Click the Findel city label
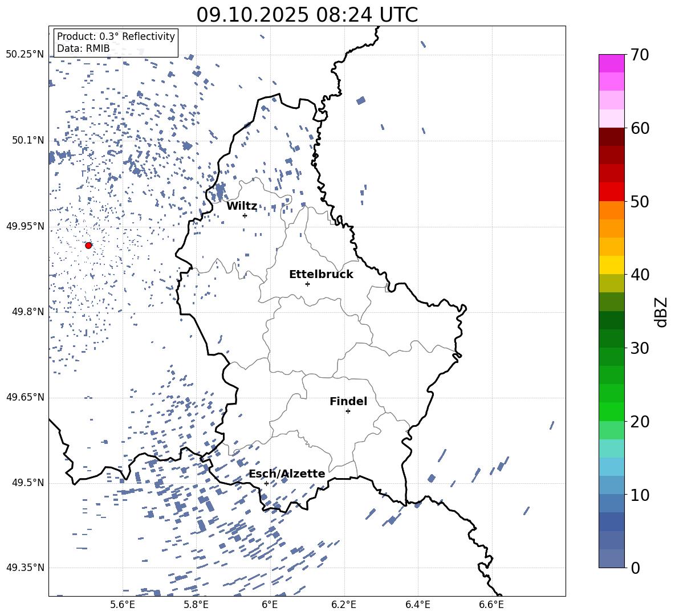 click(x=348, y=401)
